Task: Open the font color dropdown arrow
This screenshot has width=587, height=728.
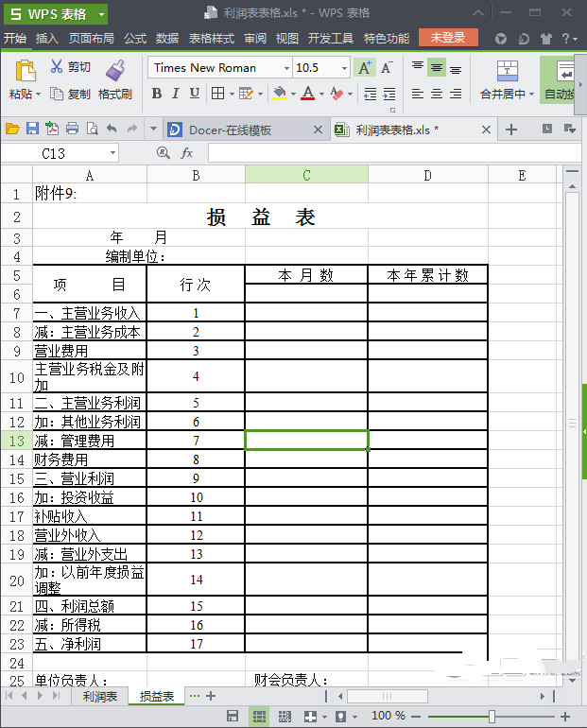Action: click(x=321, y=95)
